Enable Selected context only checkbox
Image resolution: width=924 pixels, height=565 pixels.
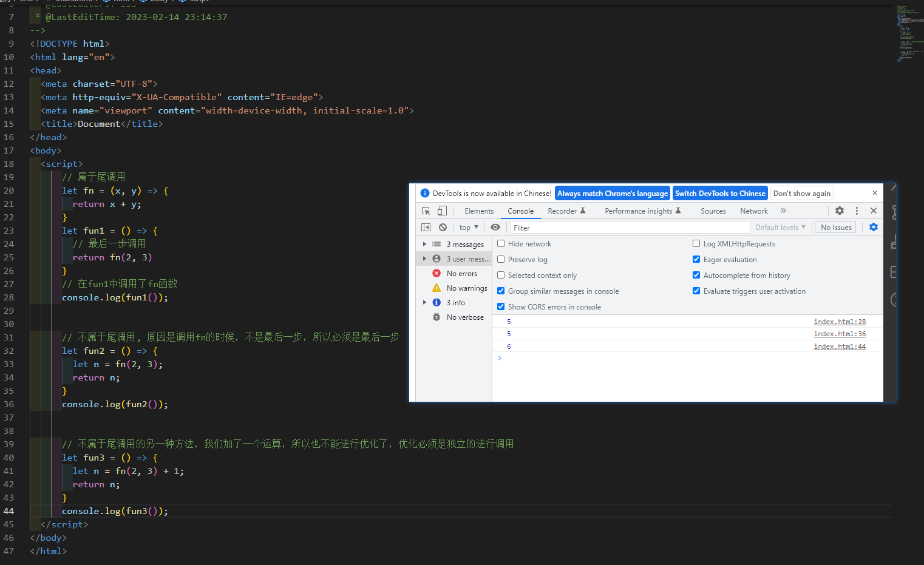click(501, 275)
